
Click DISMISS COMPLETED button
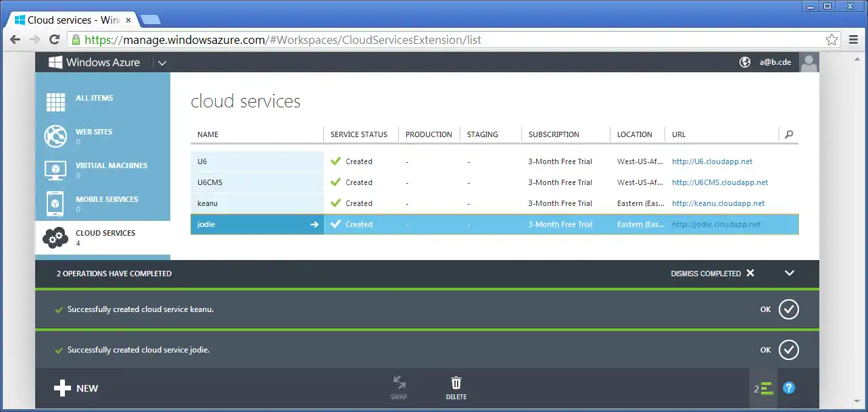pyautogui.click(x=713, y=274)
